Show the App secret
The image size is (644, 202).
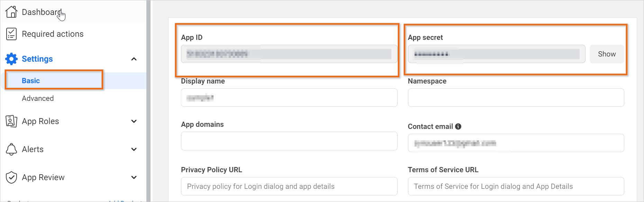[x=607, y=54]
